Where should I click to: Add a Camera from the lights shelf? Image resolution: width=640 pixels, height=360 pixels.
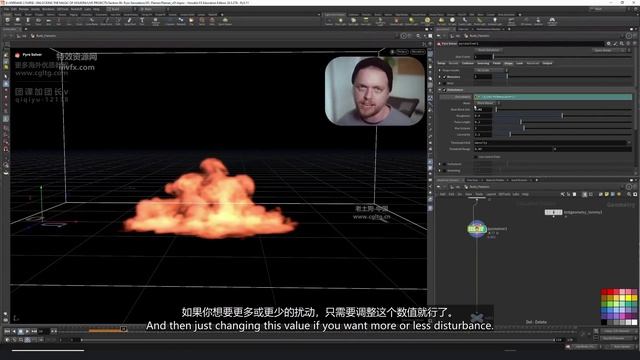click(x=329, y=21)
